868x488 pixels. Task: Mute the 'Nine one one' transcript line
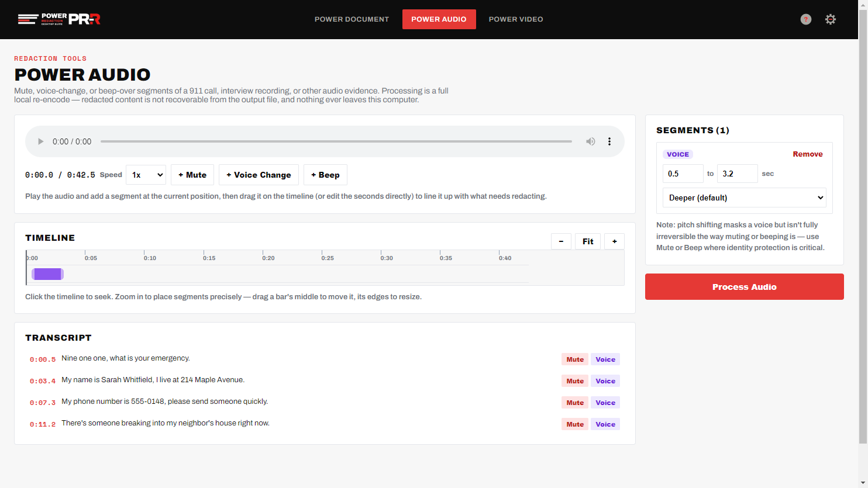[x=574, y=359]
